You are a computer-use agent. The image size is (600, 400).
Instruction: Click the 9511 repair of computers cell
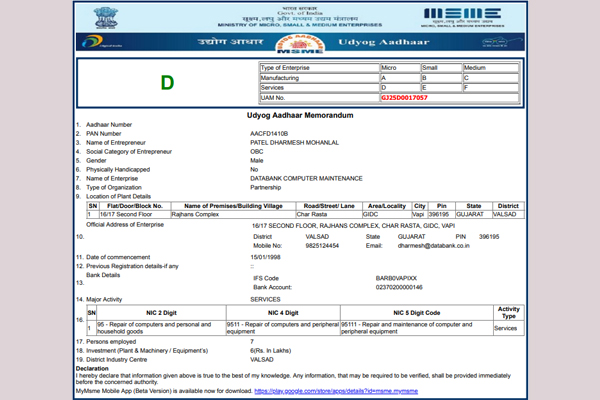[283, 328]
